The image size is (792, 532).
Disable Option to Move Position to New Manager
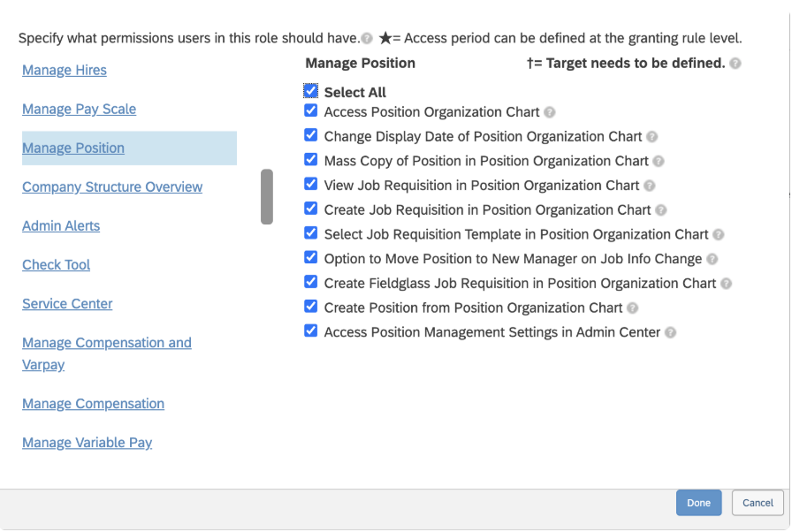(x=310, y=258)
